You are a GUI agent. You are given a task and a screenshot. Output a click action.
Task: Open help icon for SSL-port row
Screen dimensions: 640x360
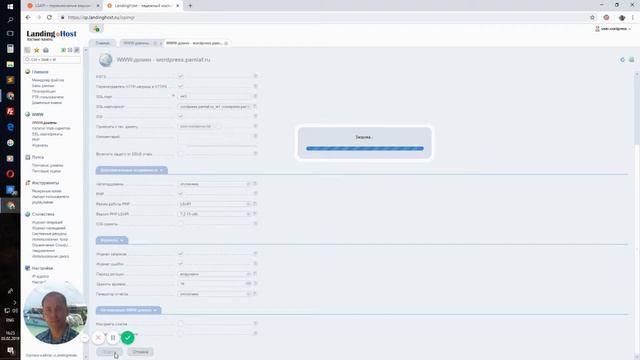[256, 96]
